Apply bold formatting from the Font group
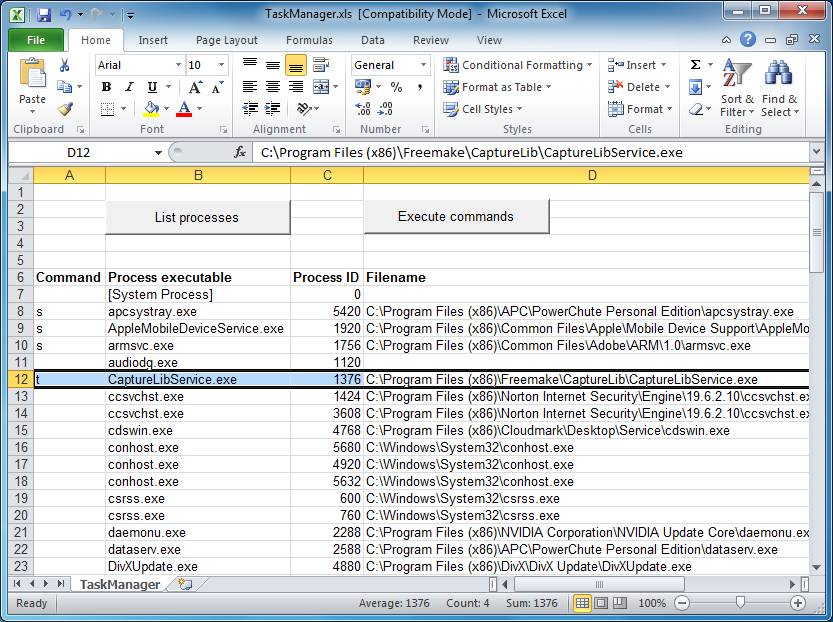833x622 pixels. click(x=106, y=87)
